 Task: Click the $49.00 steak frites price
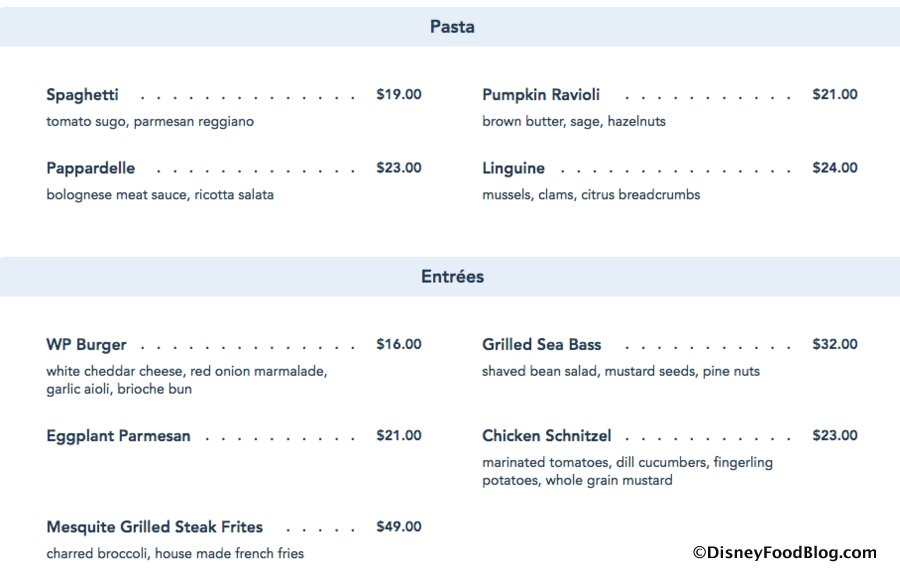point(399,527)
